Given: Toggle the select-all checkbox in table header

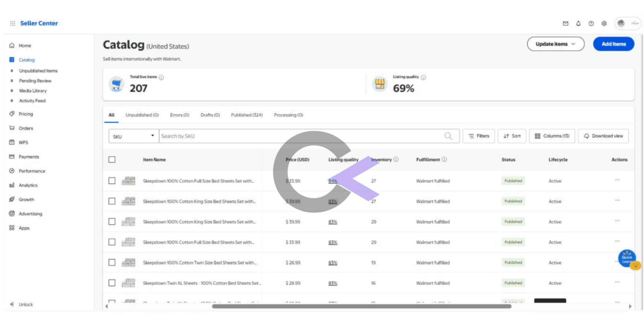Looking at the screenshot, I should pos(112,159).
